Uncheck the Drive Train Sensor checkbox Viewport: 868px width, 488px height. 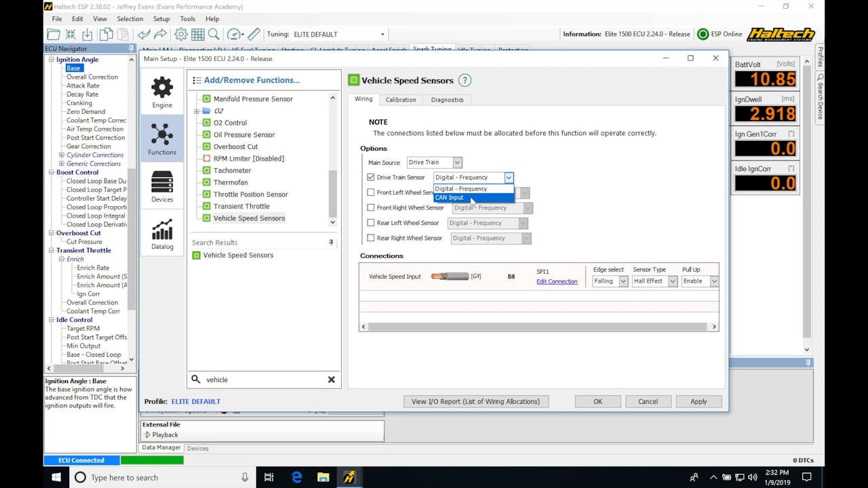click(x=370, y=178)
